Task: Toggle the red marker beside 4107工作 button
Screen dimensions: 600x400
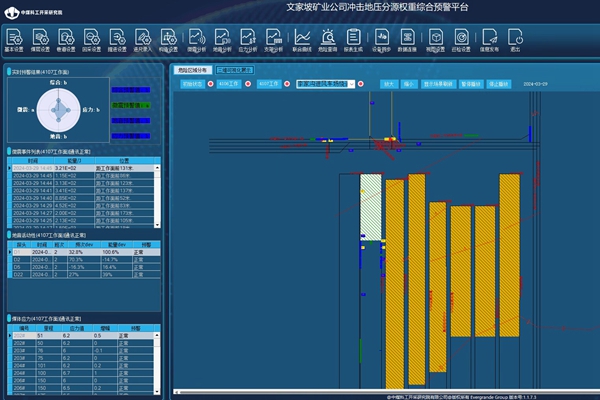Action: tap(288, 86)
